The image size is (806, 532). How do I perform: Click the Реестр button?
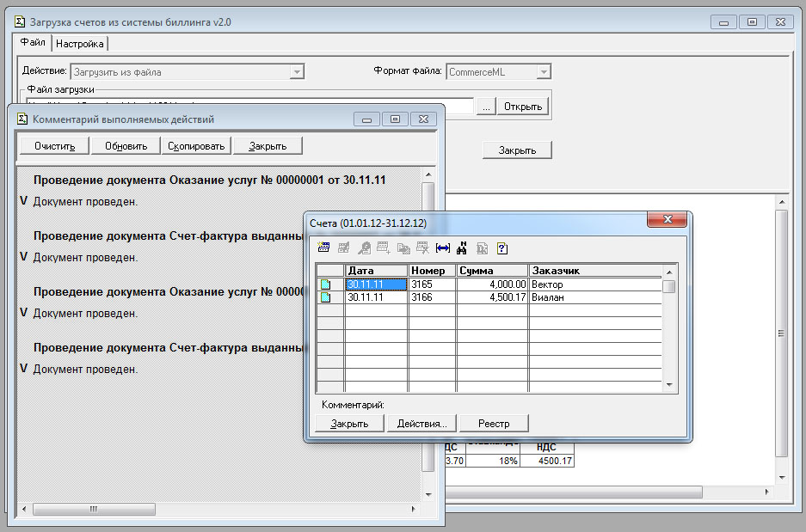pyautogui.click(x=494, y=424)
